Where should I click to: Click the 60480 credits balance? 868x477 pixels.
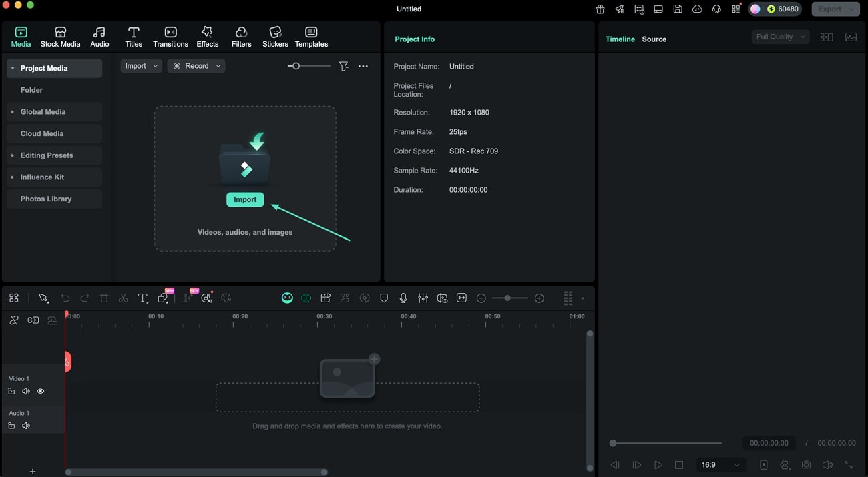[x=783, y=9]
